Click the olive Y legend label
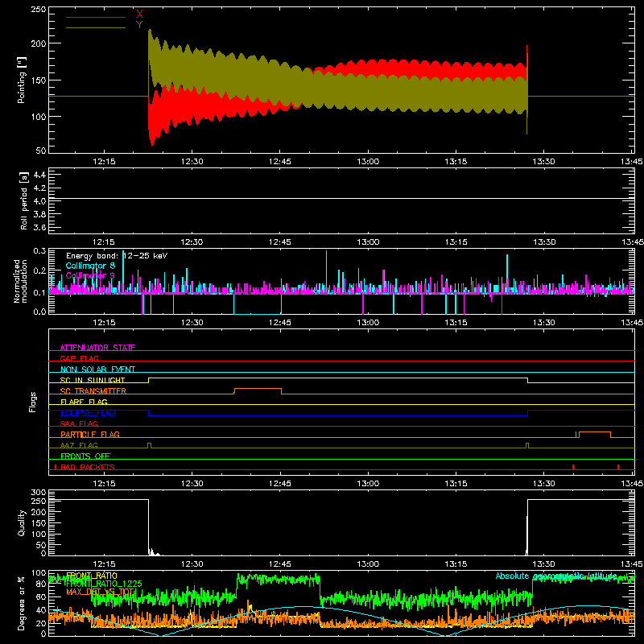The image size is (644, 644). pos(139,25)
